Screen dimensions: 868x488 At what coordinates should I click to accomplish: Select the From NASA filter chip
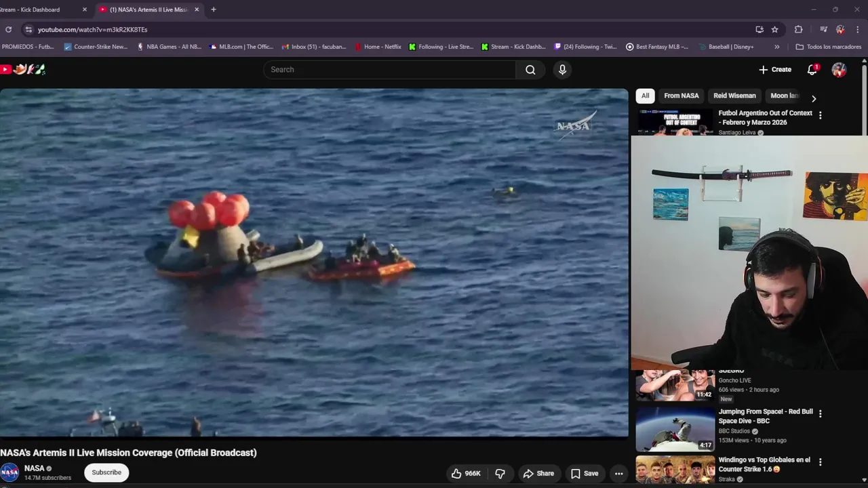[682, 96]
